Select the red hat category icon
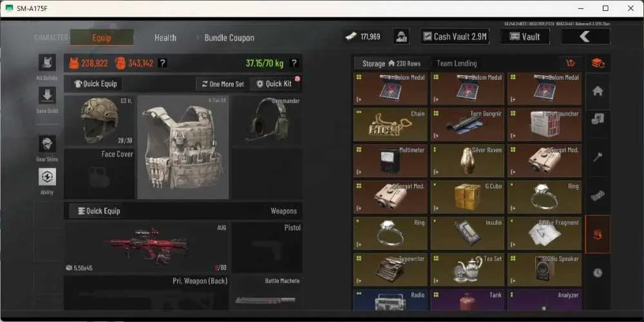Screen dimensions: 644x322 [598, 234]
